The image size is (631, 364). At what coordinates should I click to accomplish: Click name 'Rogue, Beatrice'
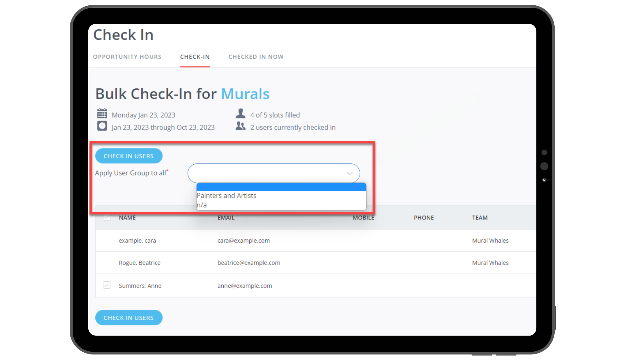(139, 263)
